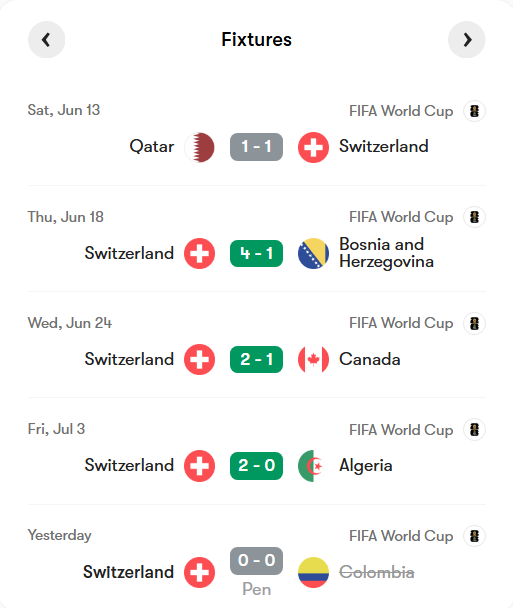Click the Bosnia and Herzegovina flag icon
513x608 pixels.
pos(313,254)
